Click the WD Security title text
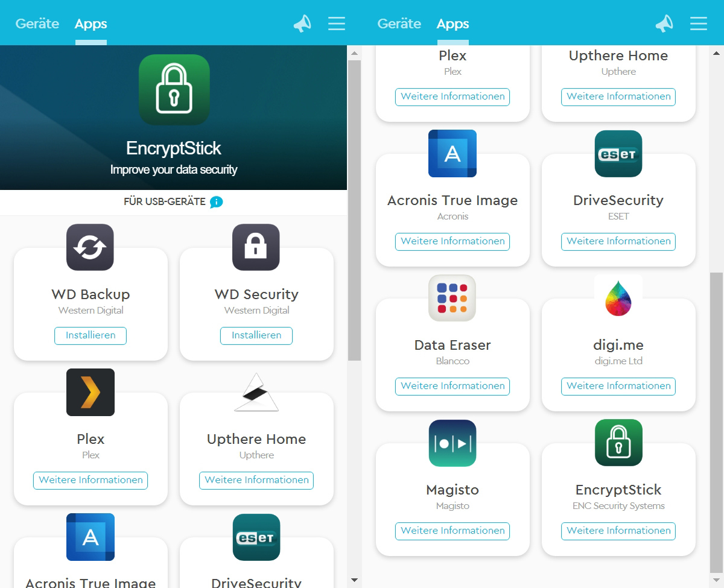 tap(256, 294)
